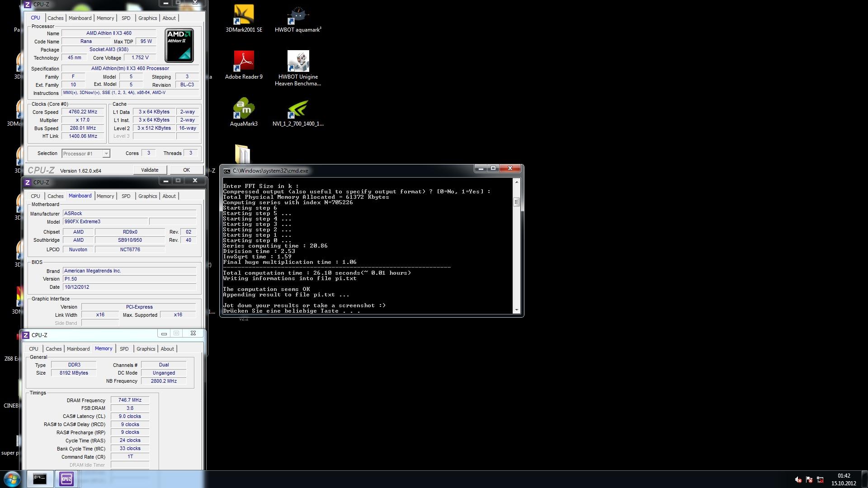Click CPU-Z icon in Mainboard window title
The height and width of the screenshot is (488, 868).
(x=28, y=182)
